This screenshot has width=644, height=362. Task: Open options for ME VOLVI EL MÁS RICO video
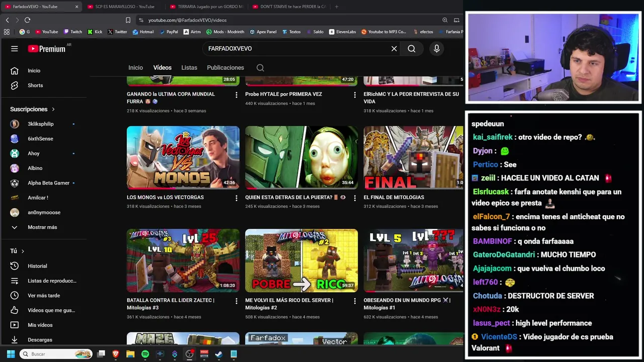[x=355, y=301]
